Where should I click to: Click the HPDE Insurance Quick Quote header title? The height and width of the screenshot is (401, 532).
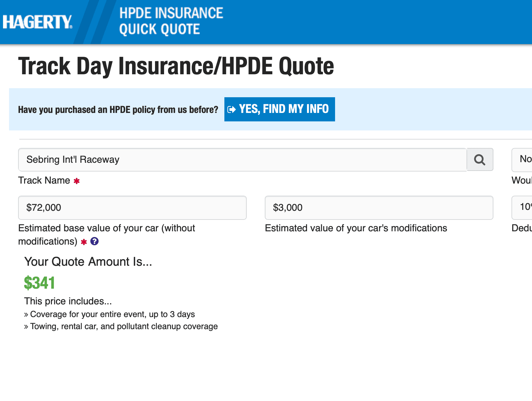tap(171, 21)
